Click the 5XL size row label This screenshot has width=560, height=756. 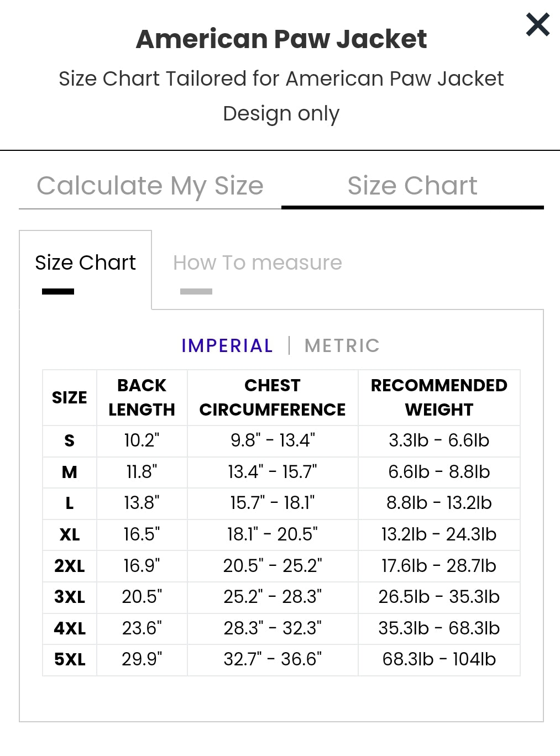(70, 660)
